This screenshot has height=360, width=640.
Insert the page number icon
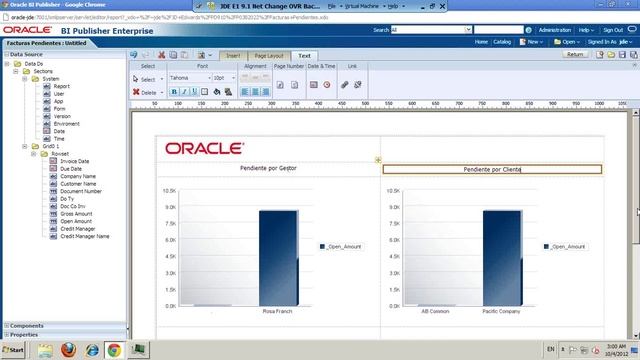[x=280, y=85]
